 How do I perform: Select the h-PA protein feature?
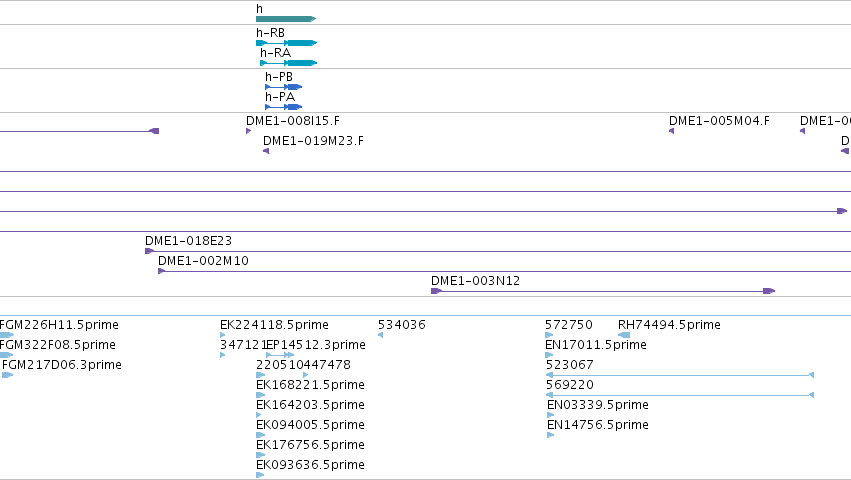coord(283,107)
